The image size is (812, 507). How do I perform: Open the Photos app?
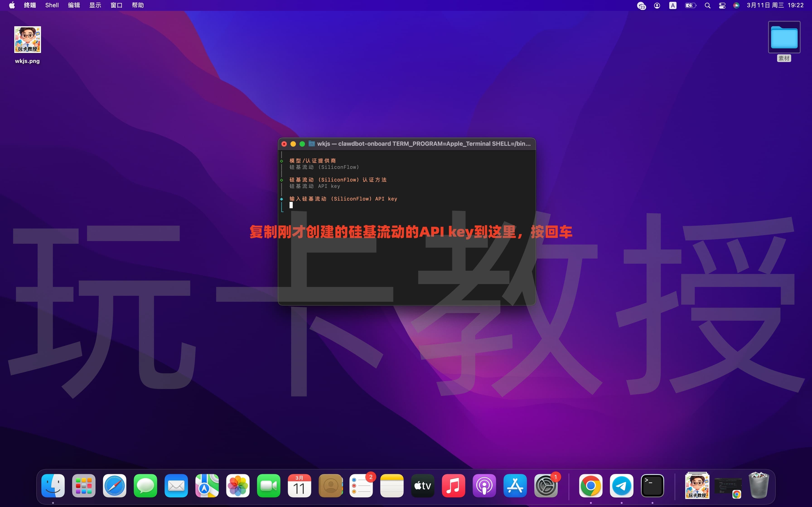[x=238, y=485]
